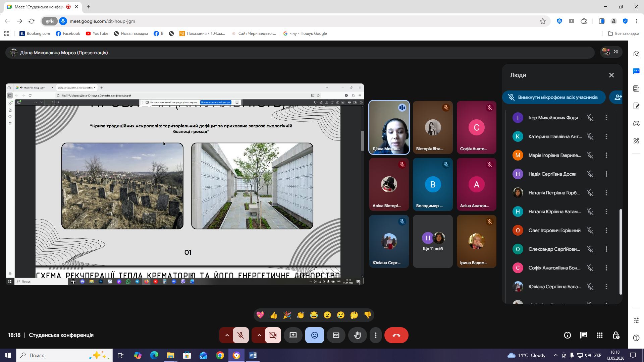The width and height of the screenshot is (644, 362).
Task: Click the People panel scrollbar
Action: 621,251
